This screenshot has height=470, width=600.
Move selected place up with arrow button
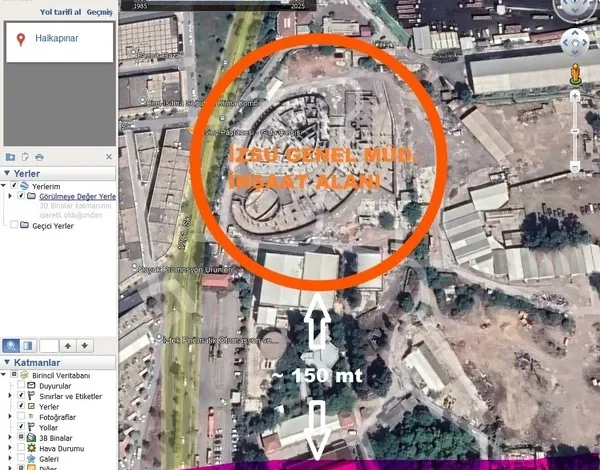click(66, 346)
